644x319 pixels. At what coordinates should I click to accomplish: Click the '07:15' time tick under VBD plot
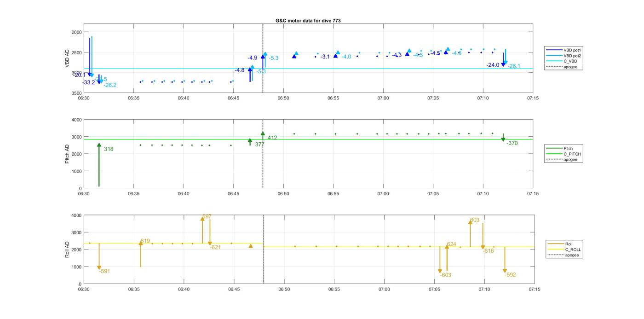click(x=533, y=98)
